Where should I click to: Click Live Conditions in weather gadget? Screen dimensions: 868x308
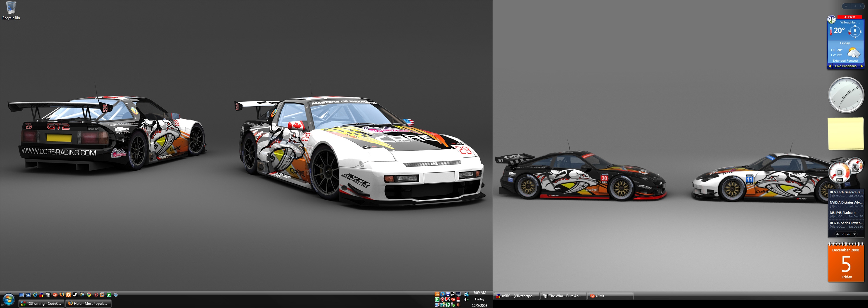[845, 66]
